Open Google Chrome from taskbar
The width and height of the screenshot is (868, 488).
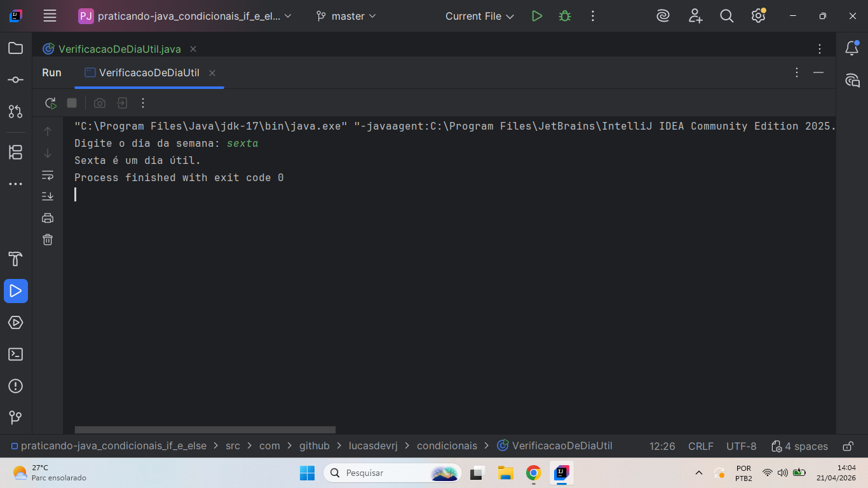point(533,473)
